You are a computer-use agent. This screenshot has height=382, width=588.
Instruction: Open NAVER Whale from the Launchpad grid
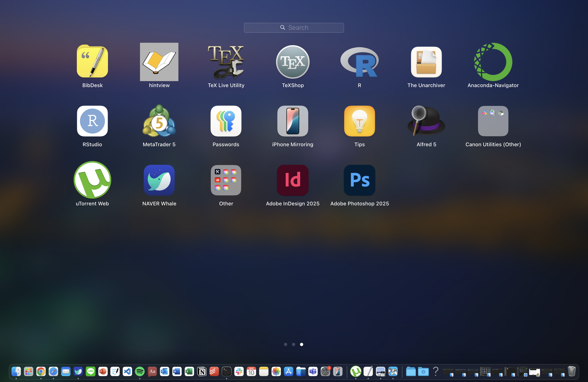159,180
